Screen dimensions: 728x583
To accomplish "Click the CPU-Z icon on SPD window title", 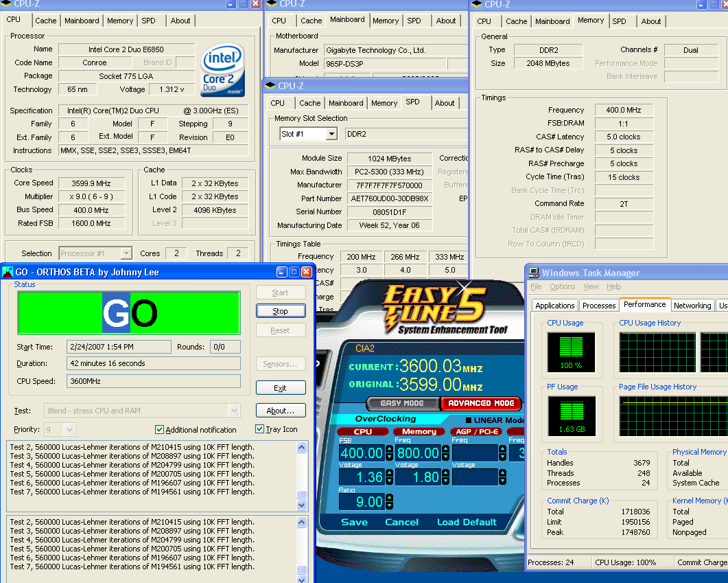I will click(270, 86).
